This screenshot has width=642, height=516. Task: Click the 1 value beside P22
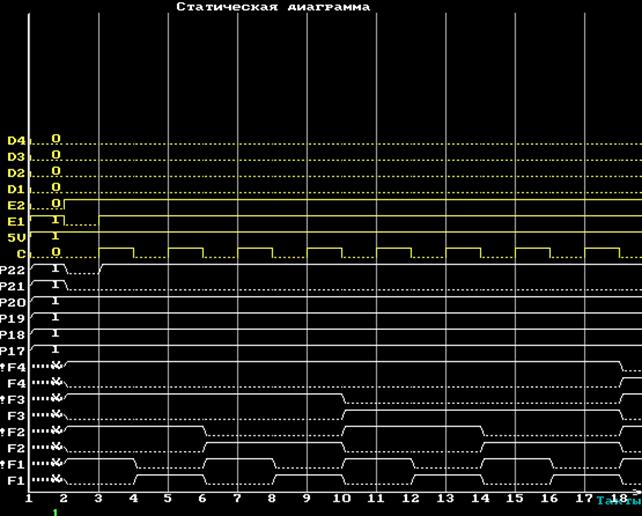[x=56, y=268]
